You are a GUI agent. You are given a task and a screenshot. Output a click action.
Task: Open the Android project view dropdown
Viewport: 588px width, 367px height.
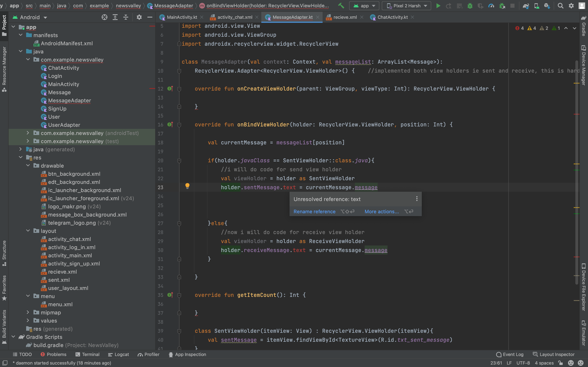pos(30,17)
